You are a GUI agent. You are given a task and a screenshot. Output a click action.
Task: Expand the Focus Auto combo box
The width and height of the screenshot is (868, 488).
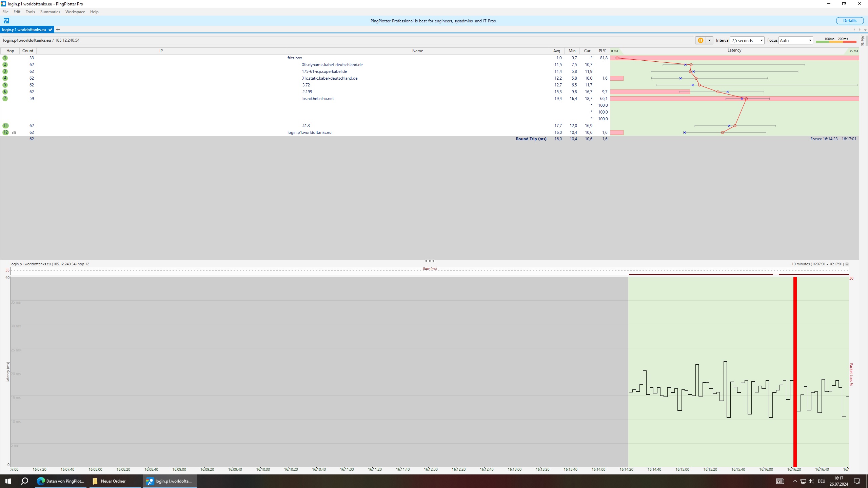(x=795, y=40)
